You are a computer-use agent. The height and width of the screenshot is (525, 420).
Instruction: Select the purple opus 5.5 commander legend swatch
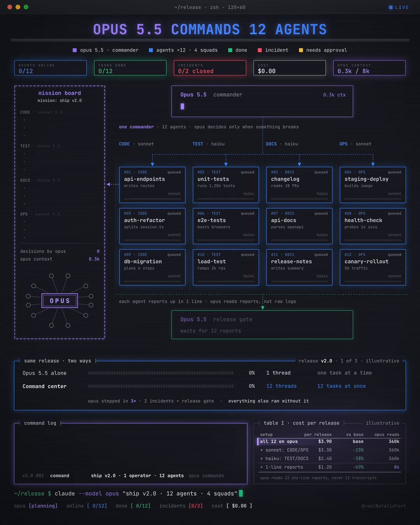click(75, 50)
